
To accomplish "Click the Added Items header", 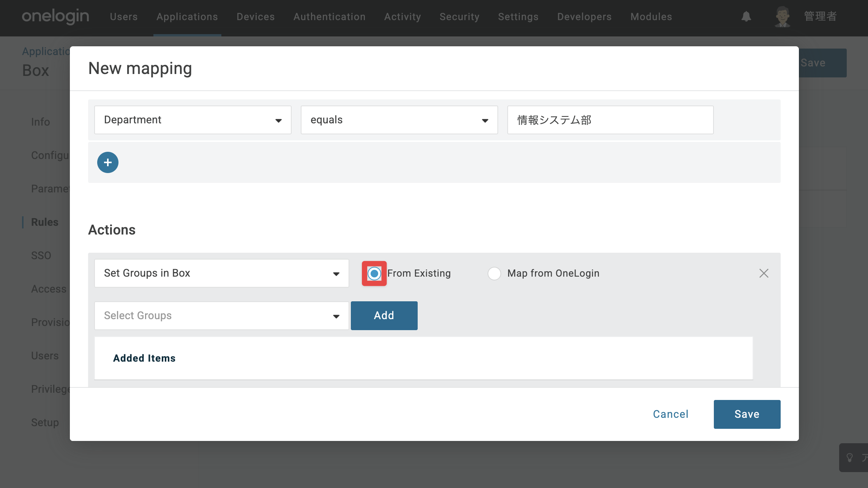I will [x=144, y=358].
